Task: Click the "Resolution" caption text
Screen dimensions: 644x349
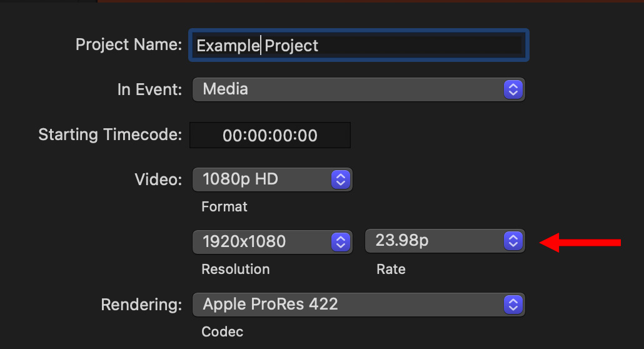Action: click(235, 269)
